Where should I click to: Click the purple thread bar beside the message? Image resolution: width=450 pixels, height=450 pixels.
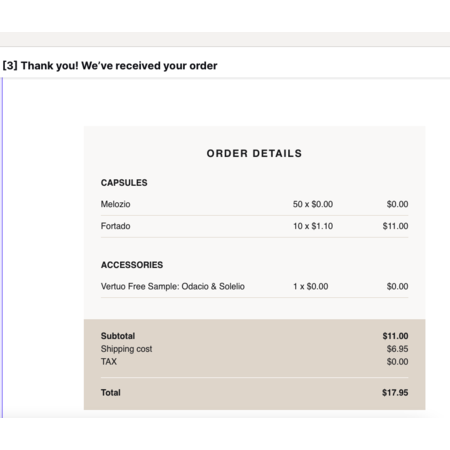(2, 247)
